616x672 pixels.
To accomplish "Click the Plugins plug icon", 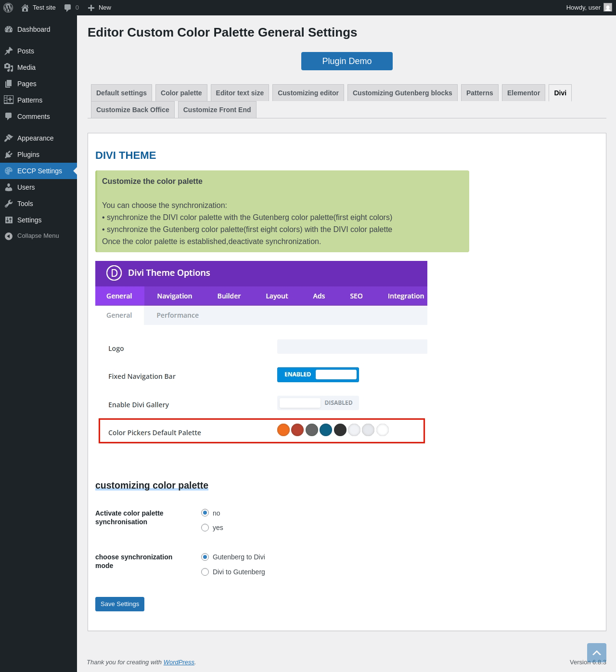I will tap(9, 155).
